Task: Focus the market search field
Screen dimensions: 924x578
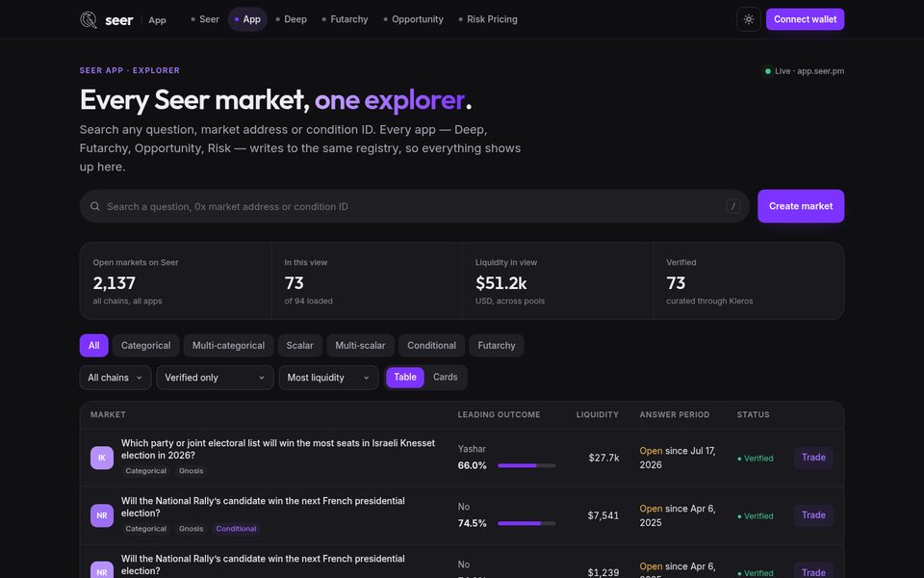Action: (414, 206)
